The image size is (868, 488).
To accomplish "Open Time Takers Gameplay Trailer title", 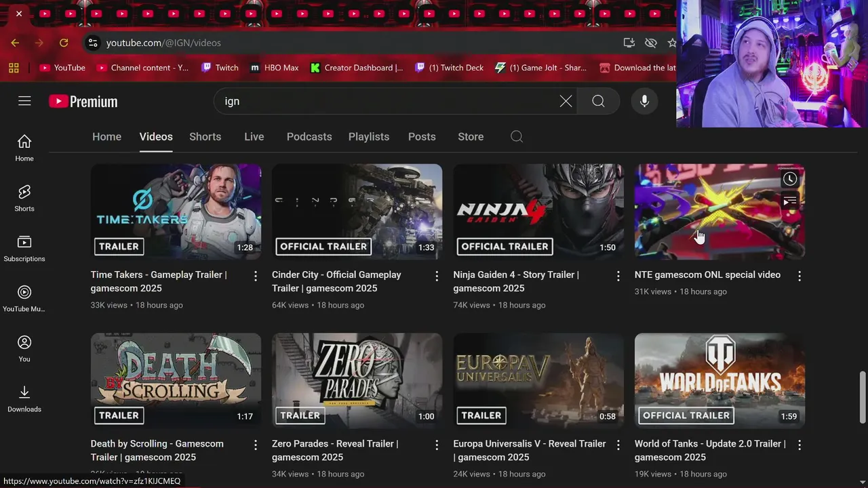I will [x=159, y=281].
